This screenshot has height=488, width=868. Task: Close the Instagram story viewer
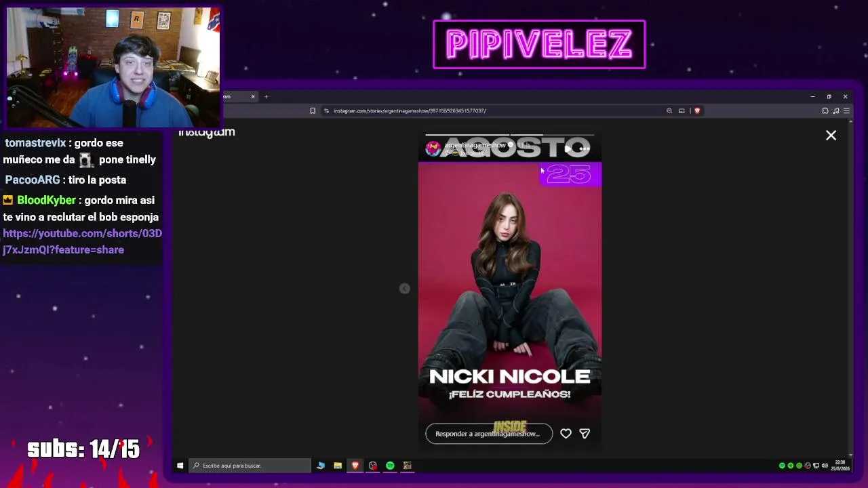tap(831, 136)
